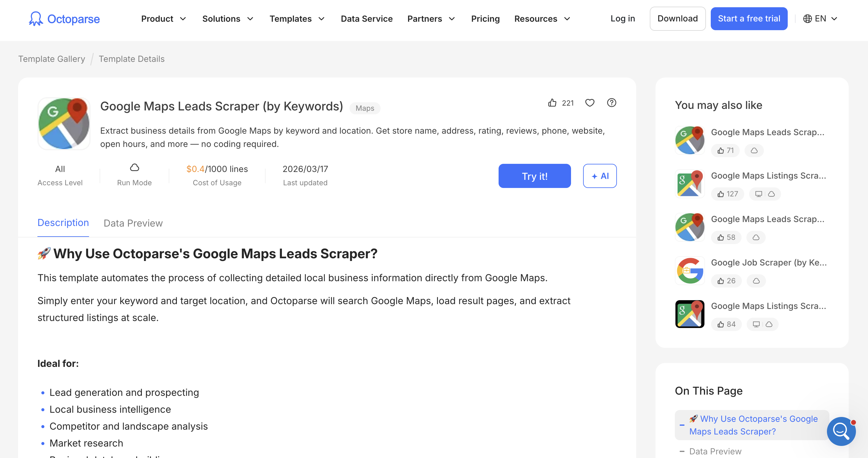Expand the Templates menu

(297, 19)
